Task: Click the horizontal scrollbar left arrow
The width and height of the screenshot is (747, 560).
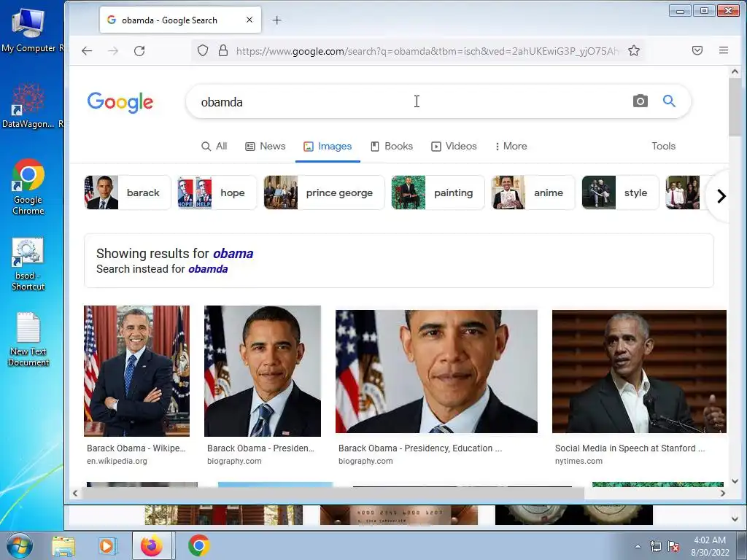Action: [75, 494]
